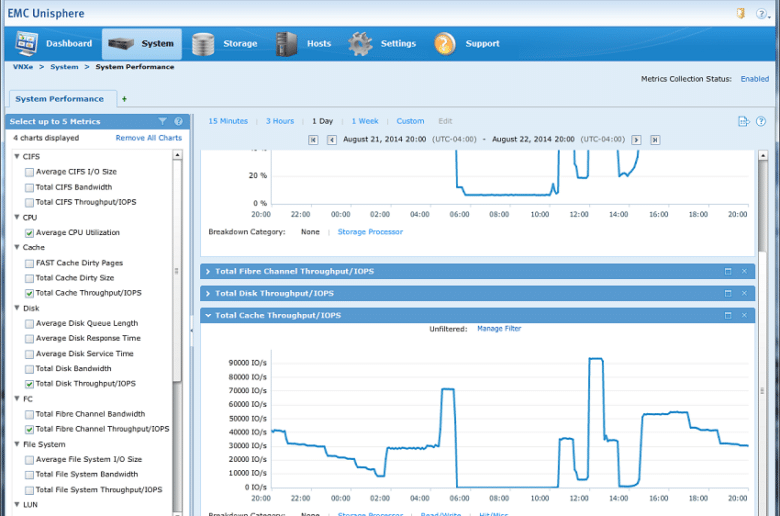Image resolution: width=780 pixels, height=516 pixels.
Task: Check Average Disk Response Time
Action: click(x=29, y=339)
